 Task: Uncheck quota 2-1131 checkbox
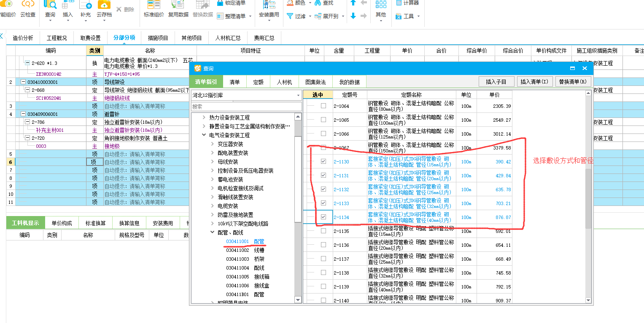click(x=323, y=175)
